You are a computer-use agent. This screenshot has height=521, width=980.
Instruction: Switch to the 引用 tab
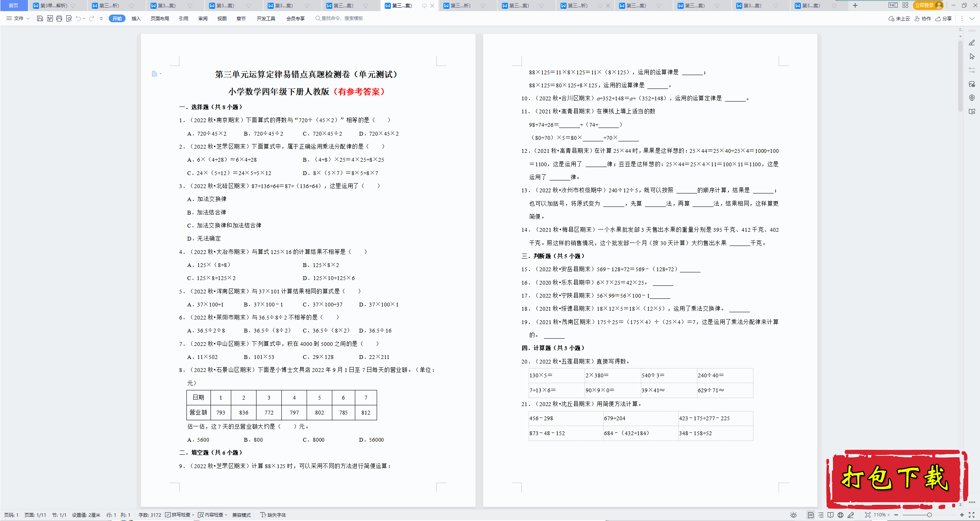pyautogui.click(x=183, y=18)
